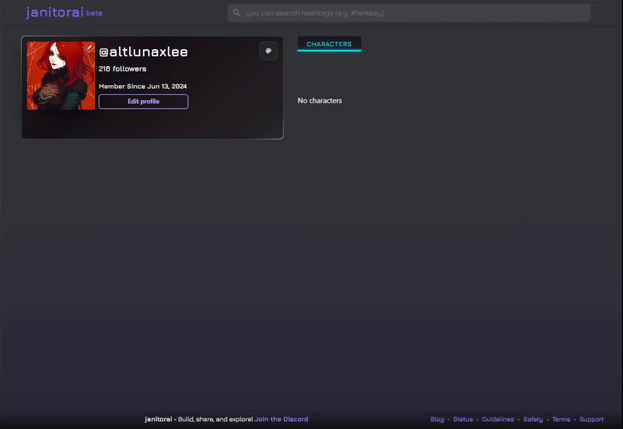Click the Member Since date text
Screen dimensions: 623x429
(x=142, y=86)
